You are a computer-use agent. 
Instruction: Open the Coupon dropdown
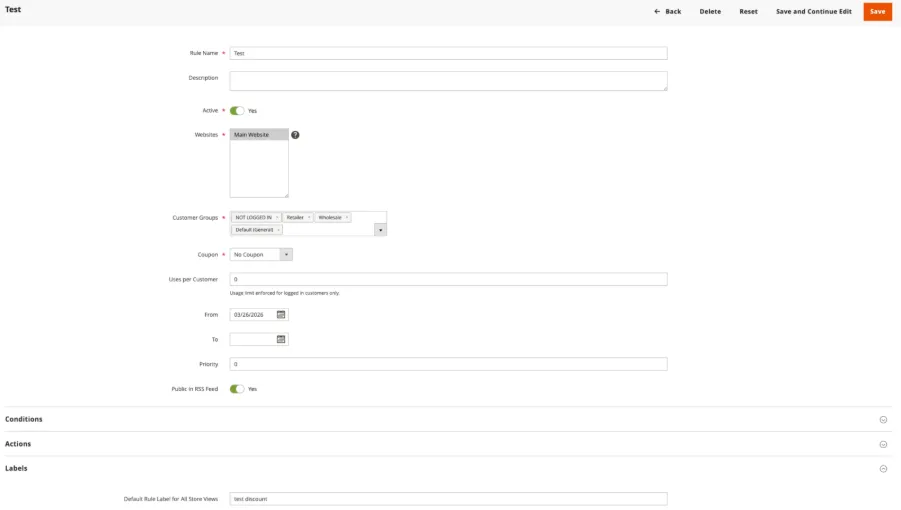pos(261,254)
